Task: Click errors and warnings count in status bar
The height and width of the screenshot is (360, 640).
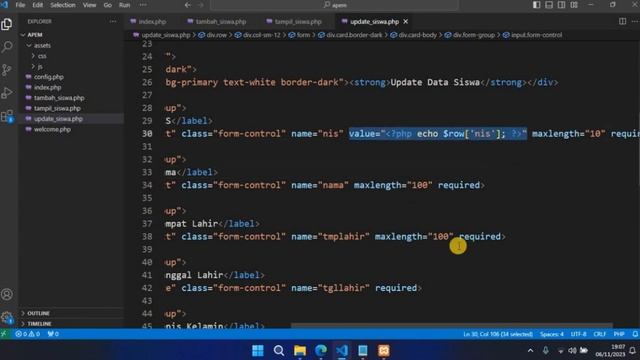Action: pos(28,334)
